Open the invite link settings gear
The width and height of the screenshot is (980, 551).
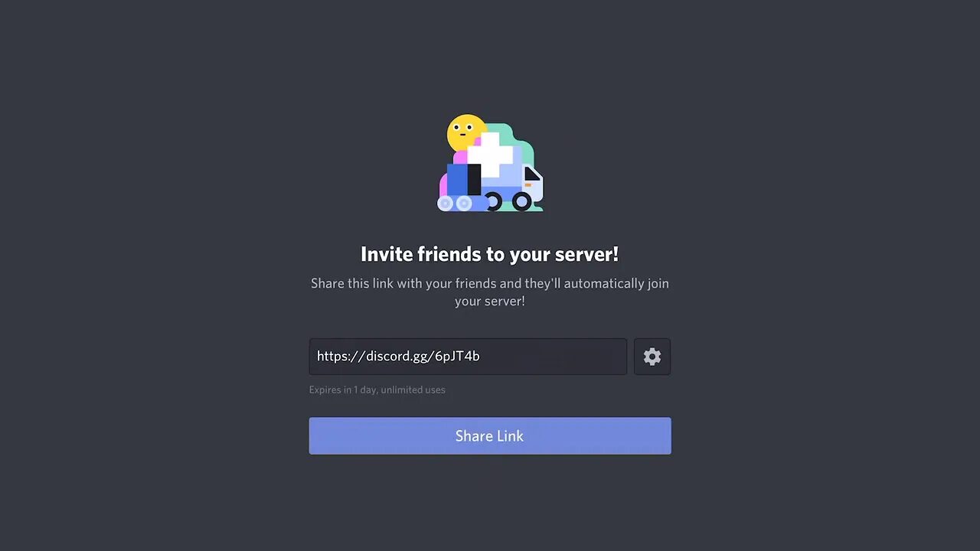652,357
